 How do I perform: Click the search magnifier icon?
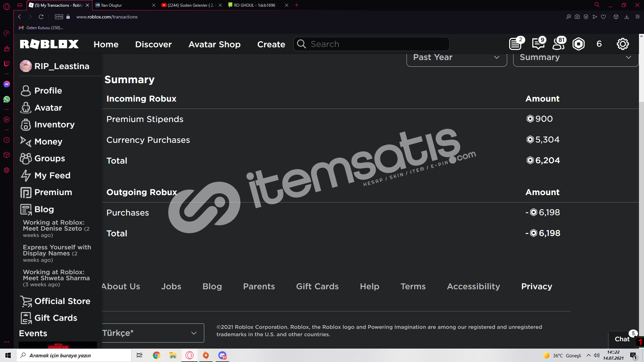[x=301, y=44]
